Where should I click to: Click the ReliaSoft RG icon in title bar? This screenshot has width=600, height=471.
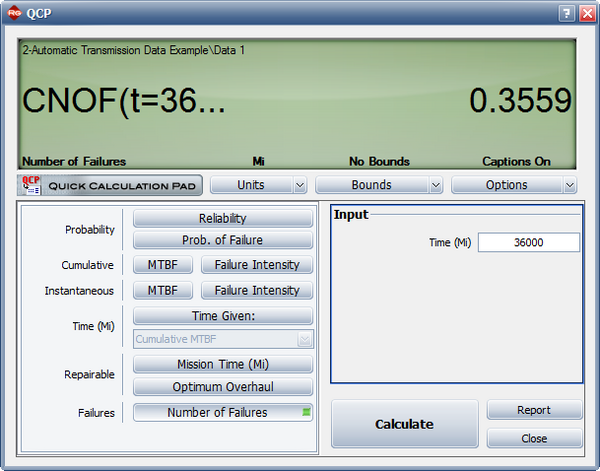tap(15, 13)
